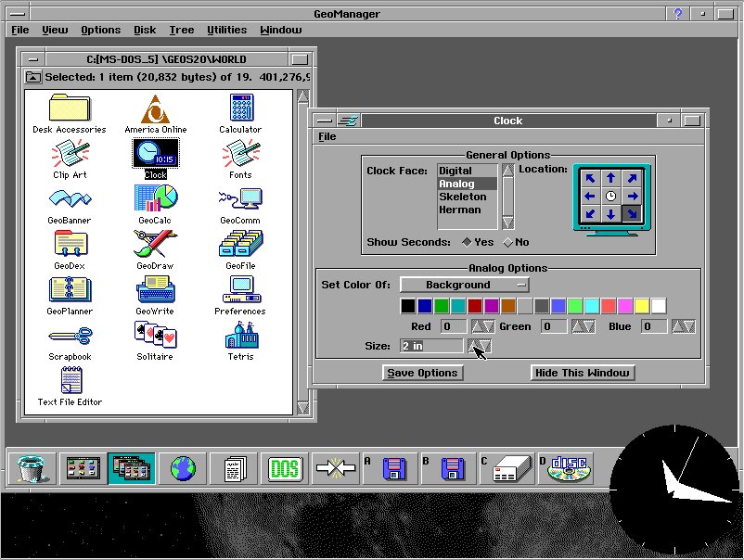This screenshot has height=560, width=744.
Task: Adjust the Red value stepper
Action: [x=483, y=326]
